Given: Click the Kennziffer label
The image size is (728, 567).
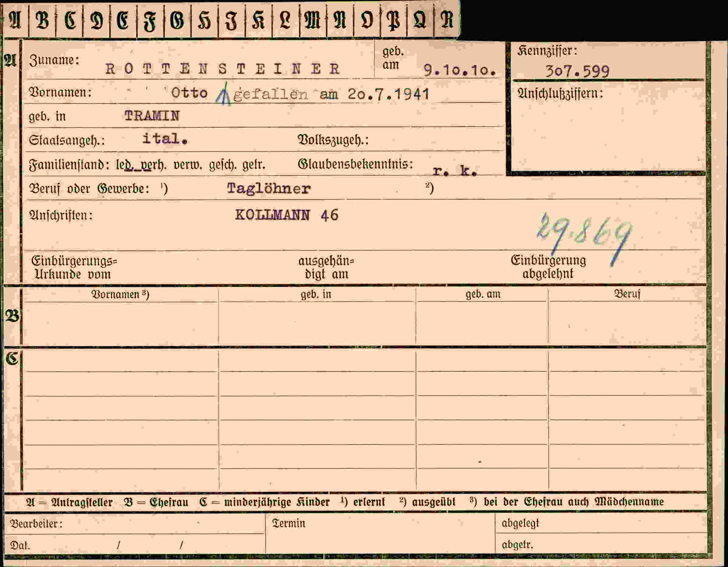Looking at the screenshot, I should point(547,51).
